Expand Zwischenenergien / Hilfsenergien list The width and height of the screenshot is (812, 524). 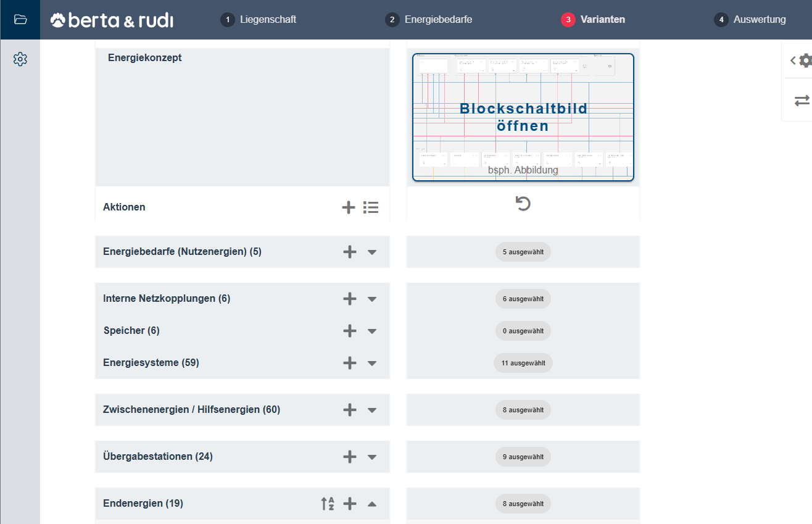(372, 410)
